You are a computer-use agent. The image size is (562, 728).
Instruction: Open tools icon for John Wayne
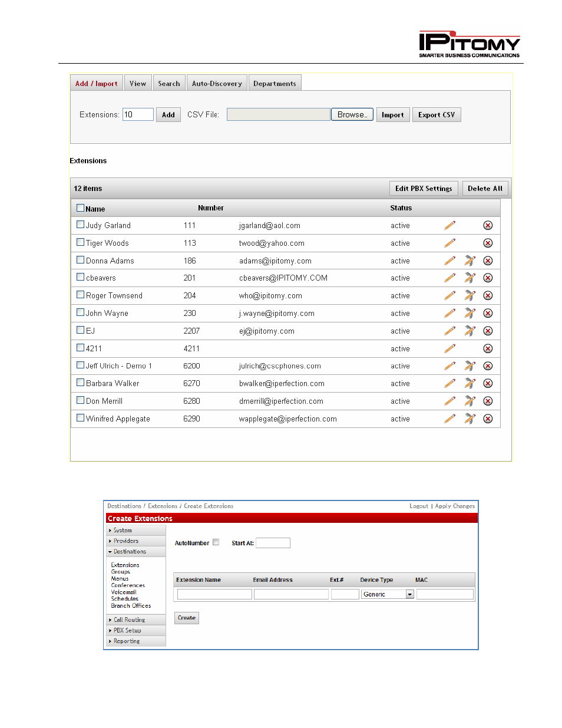(470, 313)
